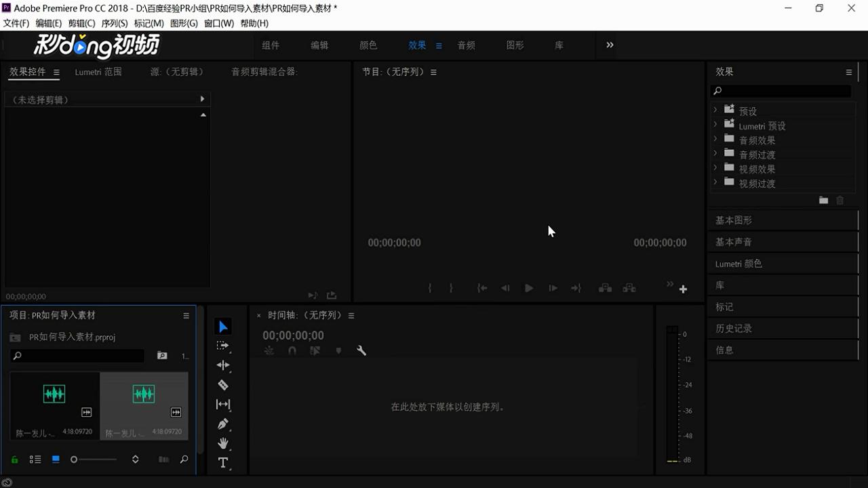Open workspace overflow double-chevron menu
Viewport: 868px width, 488px height.
(x=610, y=45)
